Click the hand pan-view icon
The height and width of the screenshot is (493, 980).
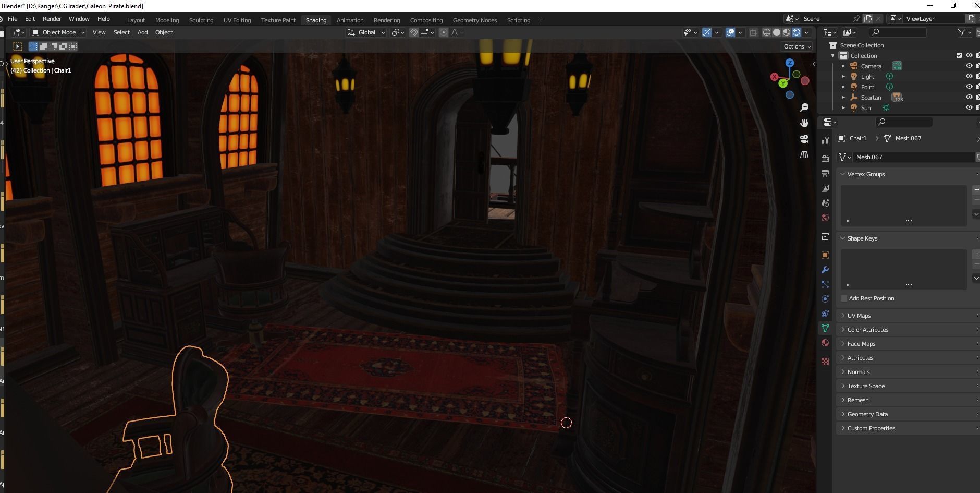804,123
